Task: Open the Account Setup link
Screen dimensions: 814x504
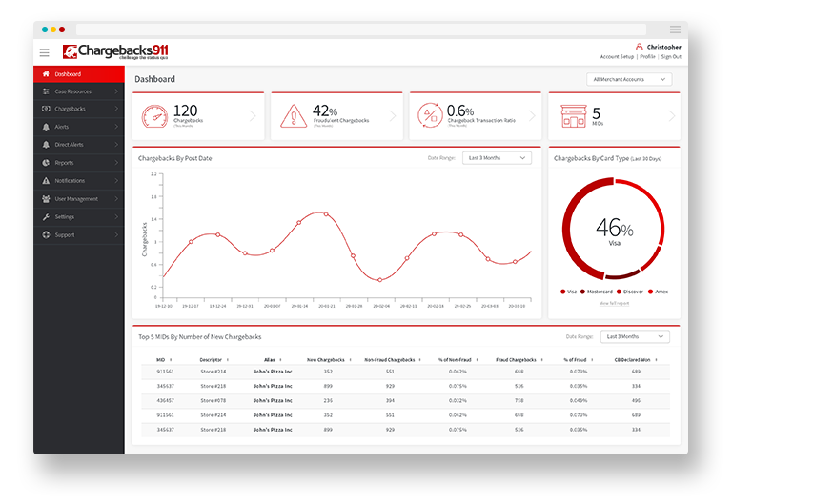Action: click(x=617, y=57)
